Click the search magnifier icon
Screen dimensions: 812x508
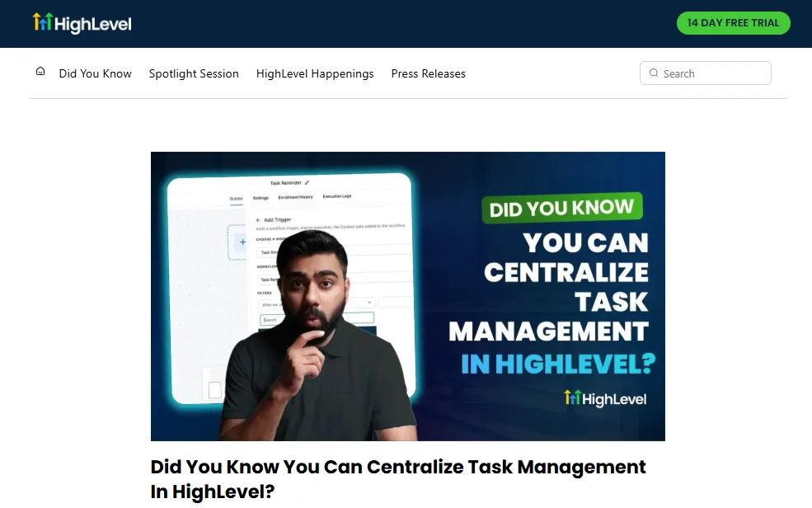(x=654, y=73)
